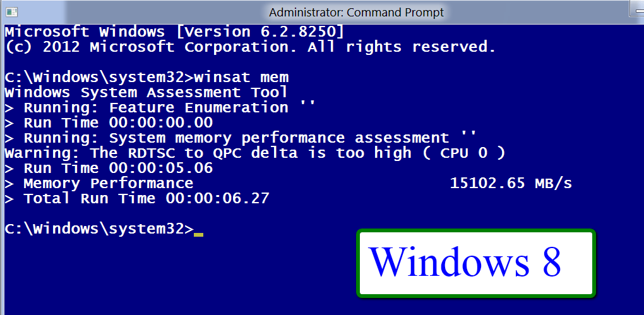Click the Memory Performance label

click(x=109, y=183)
